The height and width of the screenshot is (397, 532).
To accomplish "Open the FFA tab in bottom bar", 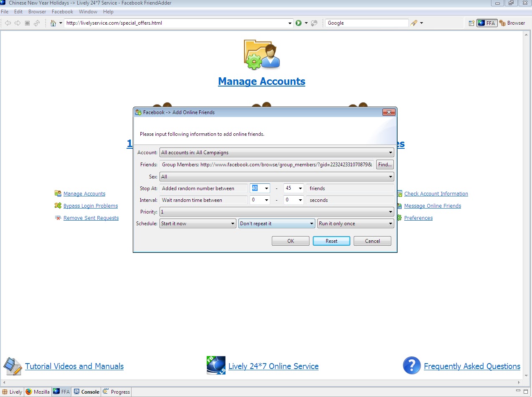I will 61,392.
